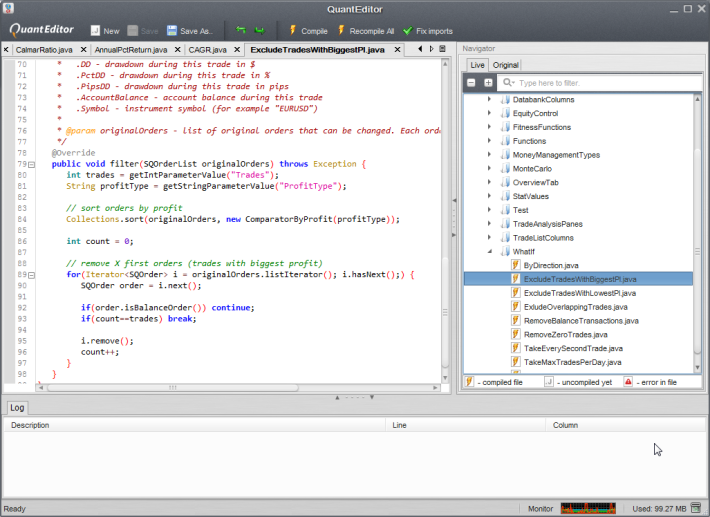Click the green redo arrow icon
The image size is (710, 517).
pyautogui.click(x=260, y=30)
